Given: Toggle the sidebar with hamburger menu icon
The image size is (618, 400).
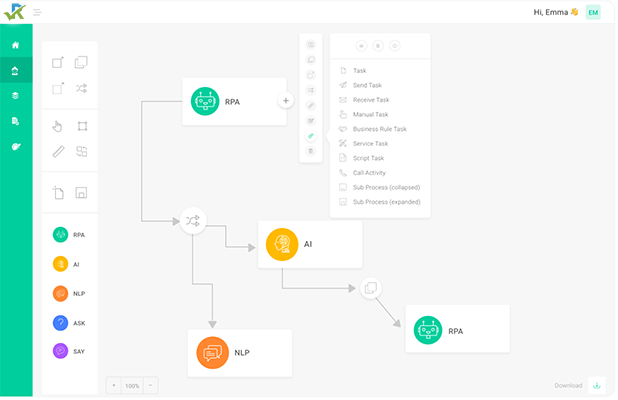Looking at the screenshot, I should coord(37,13).
